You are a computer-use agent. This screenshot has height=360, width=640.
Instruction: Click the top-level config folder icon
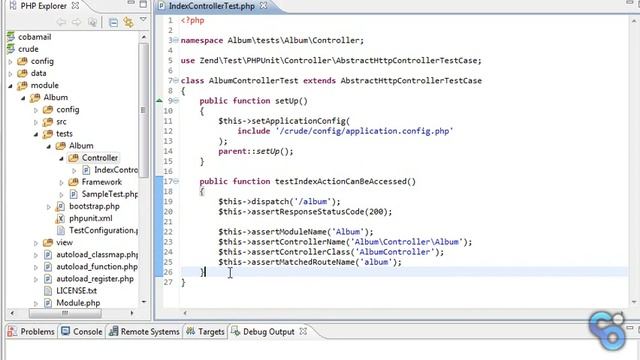22,61
